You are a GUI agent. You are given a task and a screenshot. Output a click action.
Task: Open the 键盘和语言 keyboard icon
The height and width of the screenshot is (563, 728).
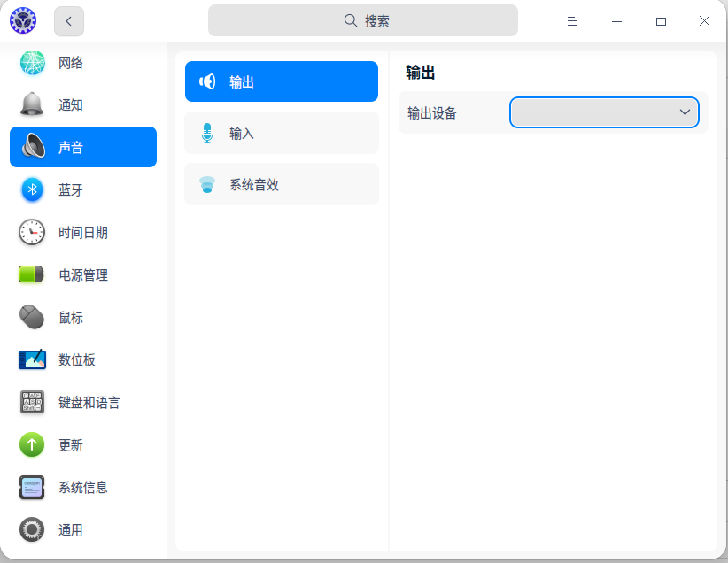(x=32, y=402)
